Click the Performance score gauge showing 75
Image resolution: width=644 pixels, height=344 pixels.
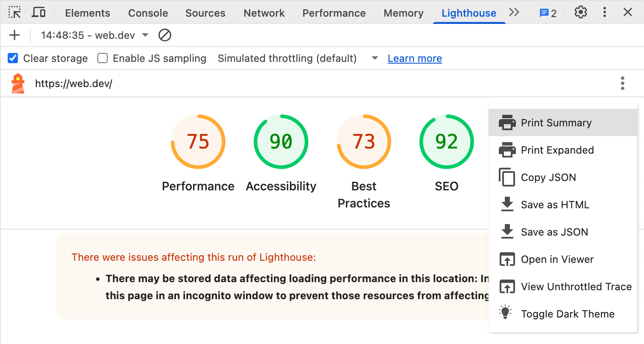[x=198, y=141]
